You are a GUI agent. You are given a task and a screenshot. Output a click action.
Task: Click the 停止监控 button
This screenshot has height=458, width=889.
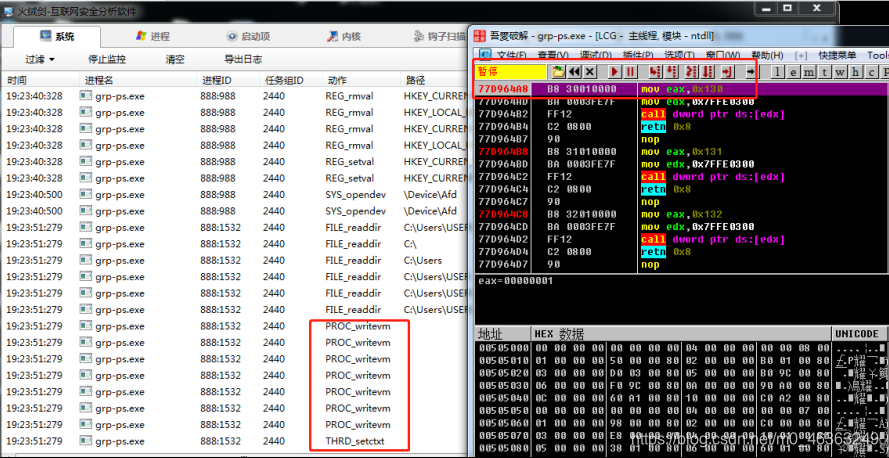107,59
